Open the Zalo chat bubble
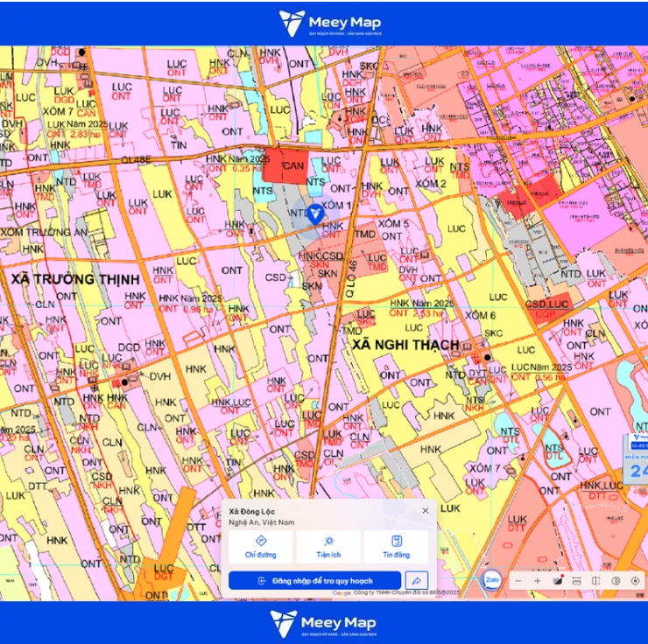Screen dimensions: 648x644 (x=492, y=580)
